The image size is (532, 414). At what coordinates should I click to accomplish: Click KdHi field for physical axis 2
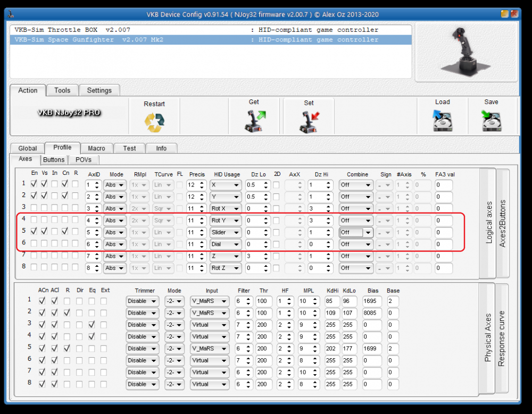click(332, 313)
